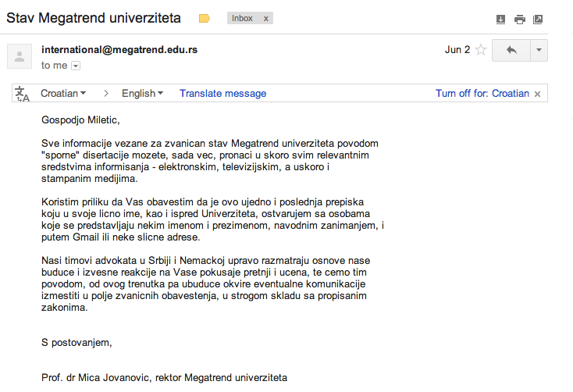Change target language from English
The width and height of the screenshot is (573, 392).
142,94
